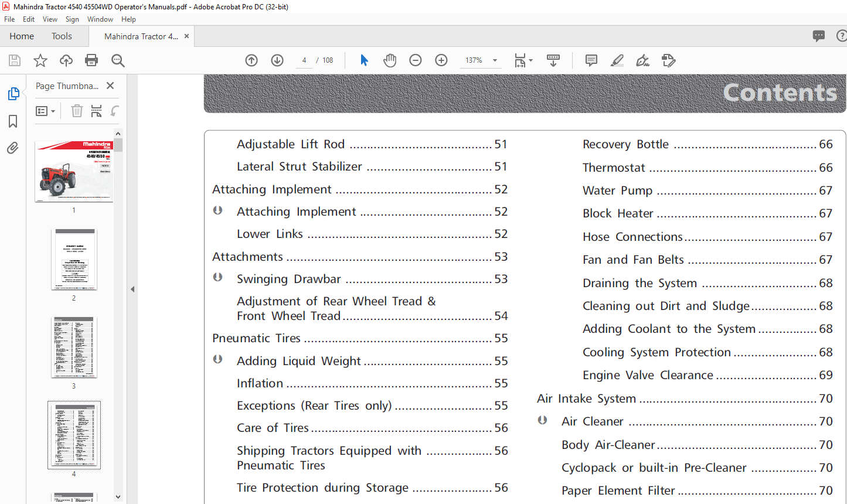Click the Air Intake System entry

(685, 399)
